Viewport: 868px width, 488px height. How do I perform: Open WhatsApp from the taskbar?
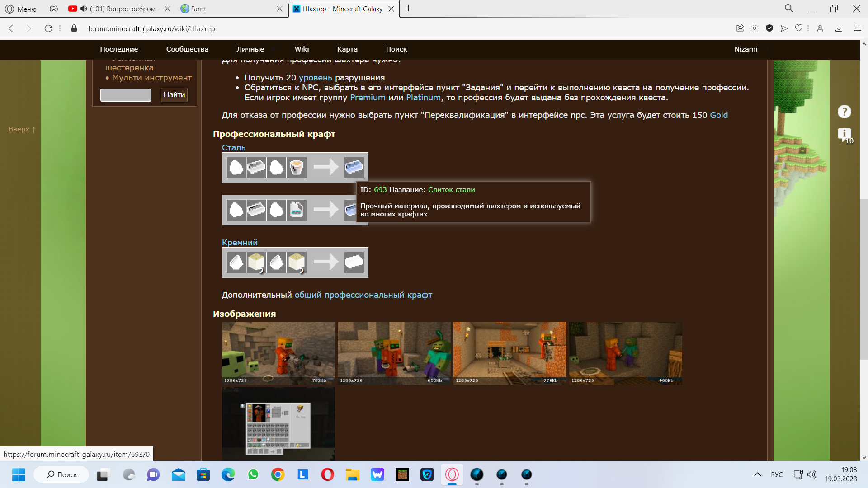coord(253,474)
